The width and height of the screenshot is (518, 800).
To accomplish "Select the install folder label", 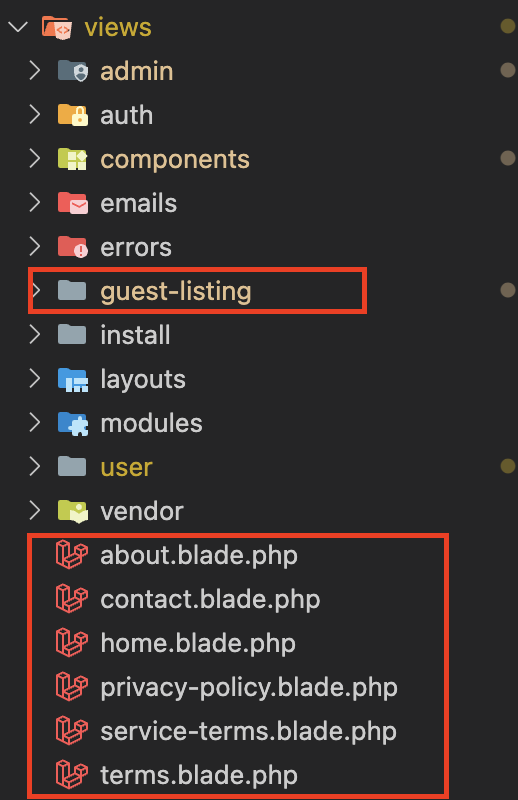I will tap(135, 335).
